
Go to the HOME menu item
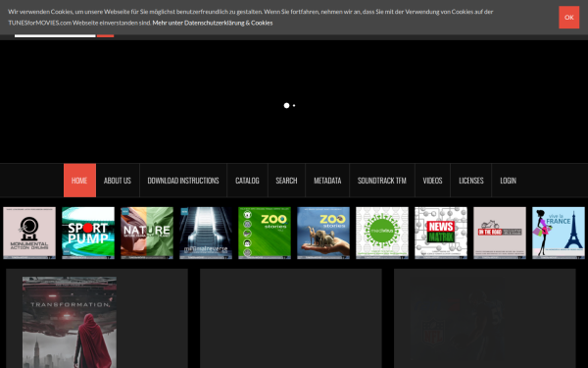[x=79, y=181]
